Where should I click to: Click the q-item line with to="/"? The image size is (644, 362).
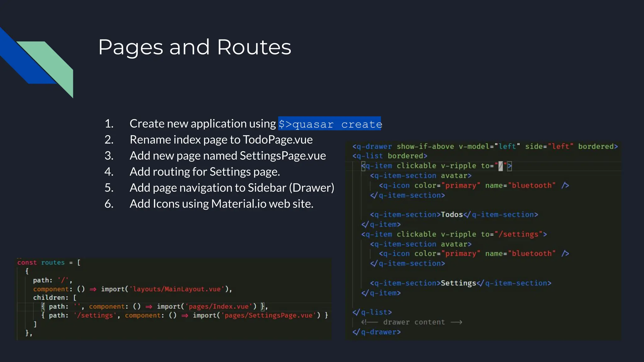click(x=436, y=166)
